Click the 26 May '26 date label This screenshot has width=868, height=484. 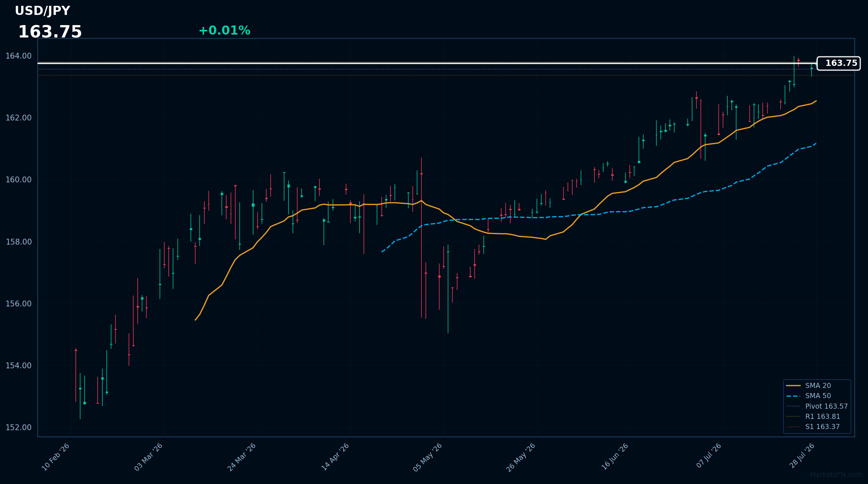tap(521, 457)
